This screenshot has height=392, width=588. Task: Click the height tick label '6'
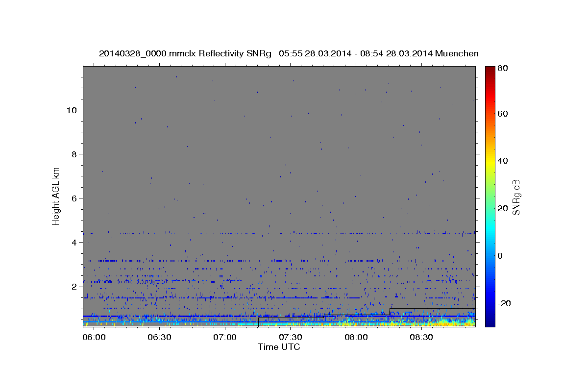[x=73, y=198]
